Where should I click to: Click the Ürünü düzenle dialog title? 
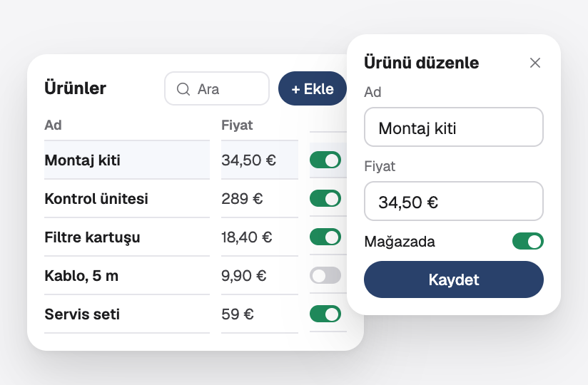[x=421, y=62]
